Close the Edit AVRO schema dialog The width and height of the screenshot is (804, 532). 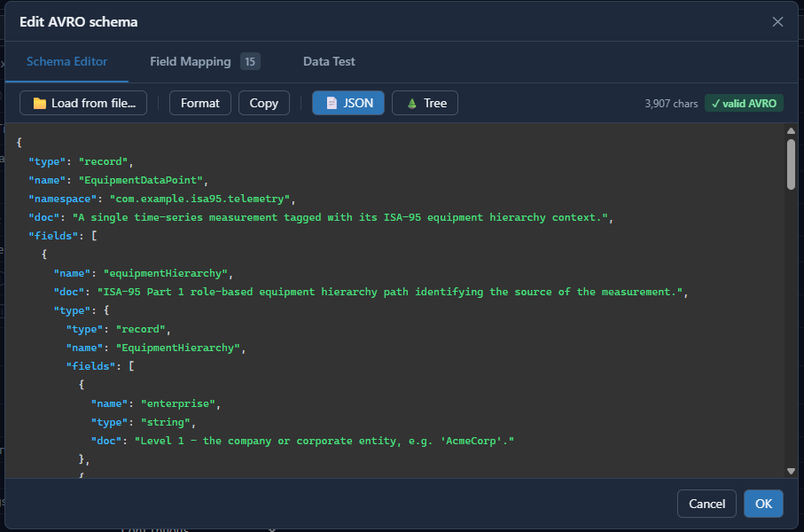tap(777, 21)
